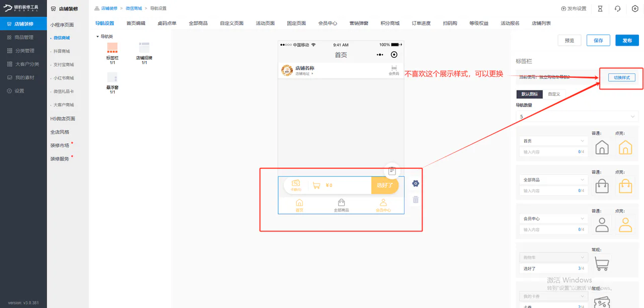Open the 导航设置 tab
This screenshot has height=308, width=644.
pyautogui.click(x=105, y=23)
